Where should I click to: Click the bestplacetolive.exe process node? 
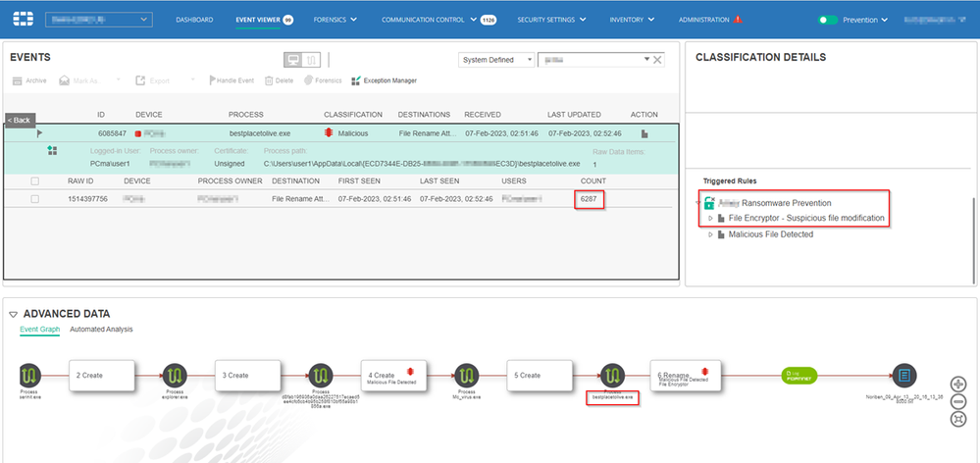(612, 376)
